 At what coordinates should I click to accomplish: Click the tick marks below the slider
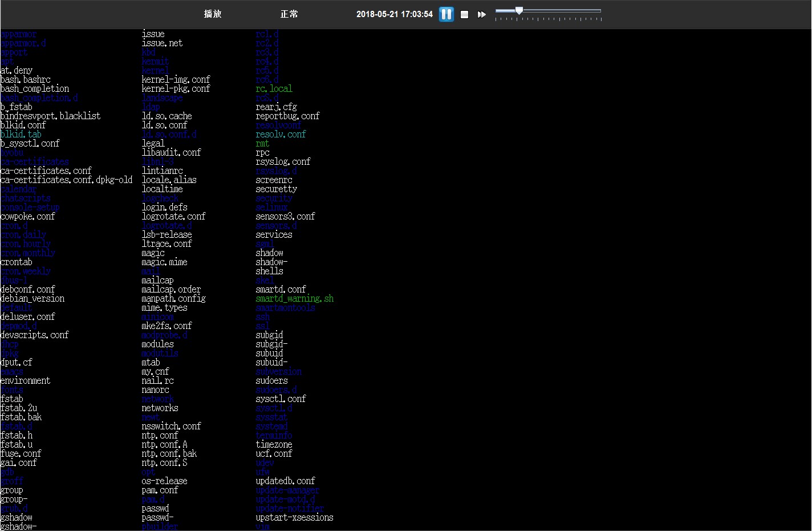coord(548,19)
